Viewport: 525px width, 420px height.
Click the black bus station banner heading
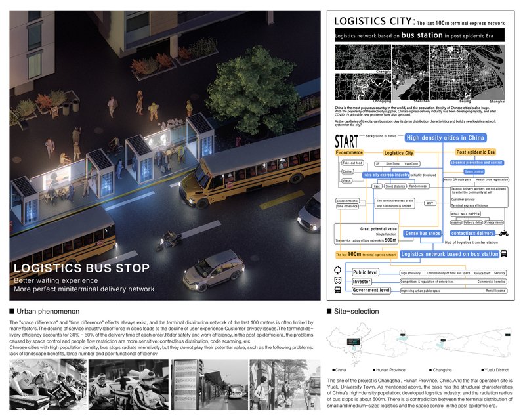(420, 33)
